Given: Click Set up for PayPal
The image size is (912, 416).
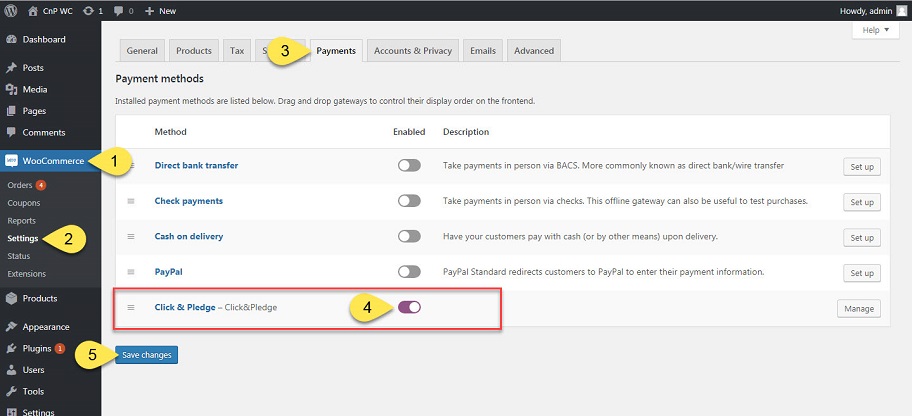Looking at the screenshot, I should coord(862,273).
